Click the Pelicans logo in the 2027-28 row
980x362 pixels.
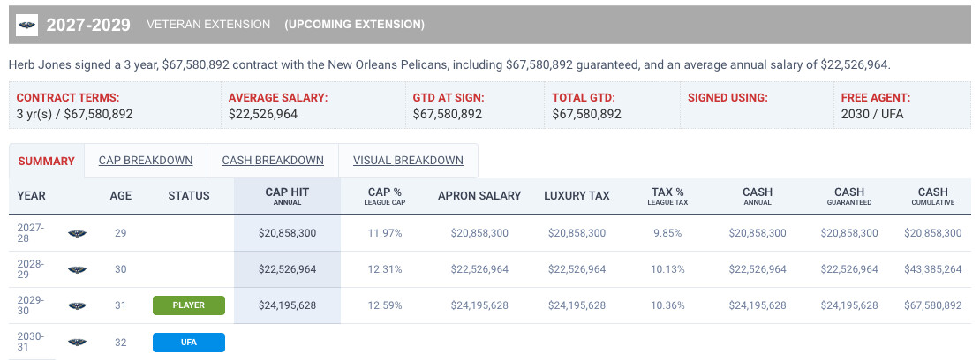pyautogui.click(x=78, y=233)
